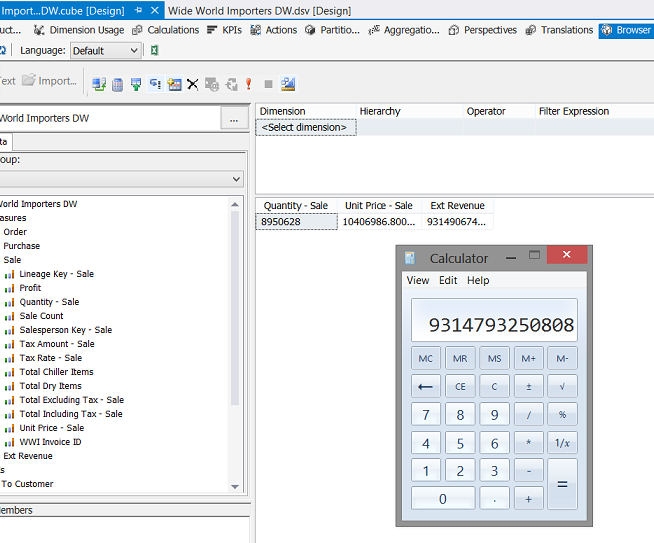This screenshot has height=543, width=654.
Task: Open the Calculator View menu
Action: pyautogui.click(x=417, y=280)
